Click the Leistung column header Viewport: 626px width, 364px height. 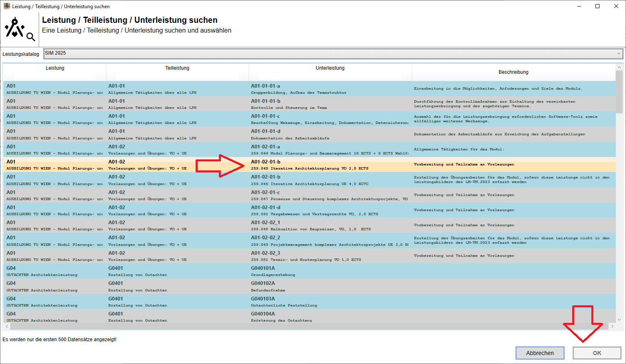point(55,68)
